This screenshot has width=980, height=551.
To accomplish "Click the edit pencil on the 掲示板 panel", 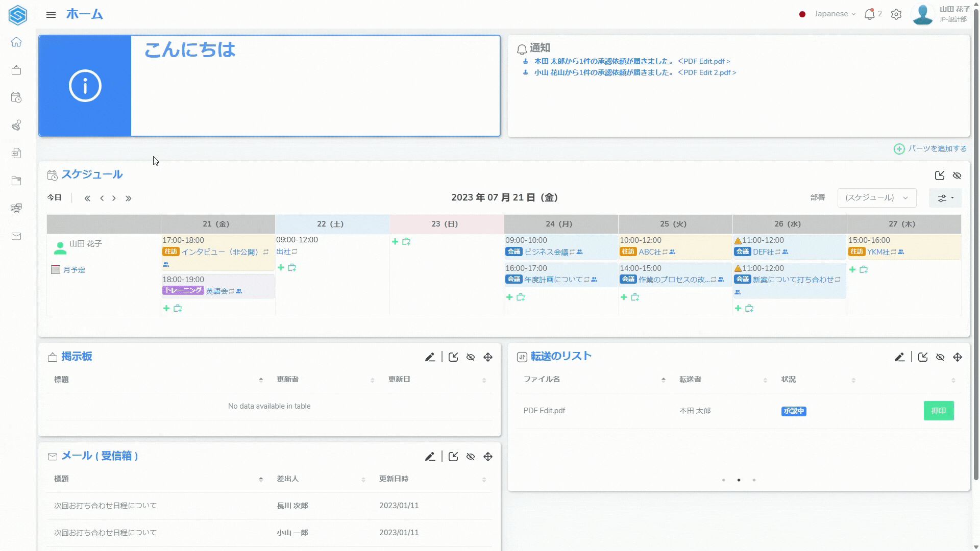I will (430, 357).
